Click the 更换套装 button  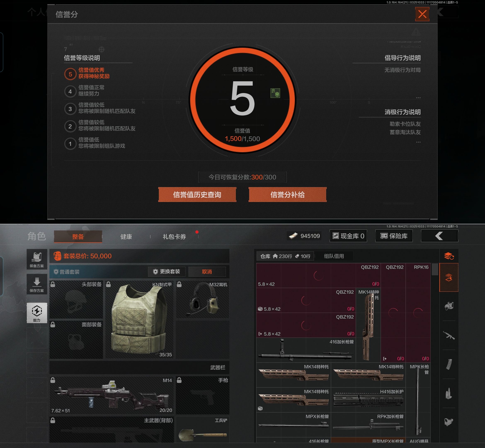click(167, 271)
